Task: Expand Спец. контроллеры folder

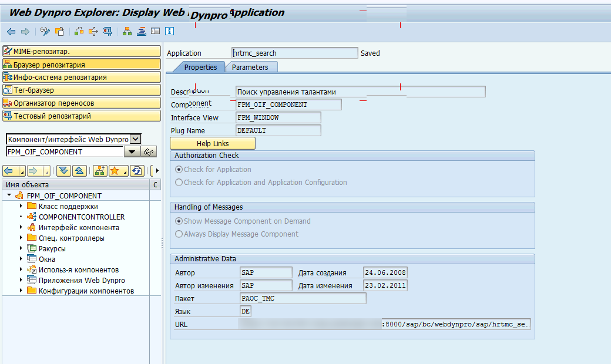Action: [x=21, y=237]
